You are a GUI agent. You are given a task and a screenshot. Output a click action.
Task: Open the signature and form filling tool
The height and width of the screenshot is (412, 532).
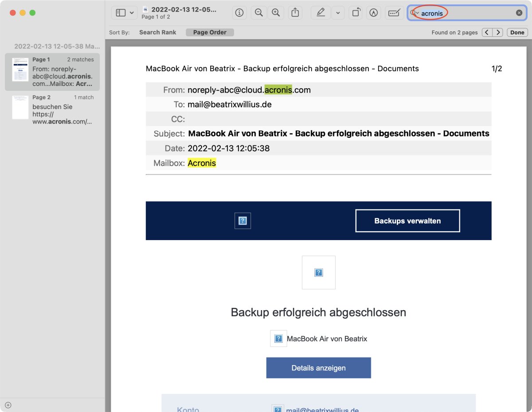[393, 12]
